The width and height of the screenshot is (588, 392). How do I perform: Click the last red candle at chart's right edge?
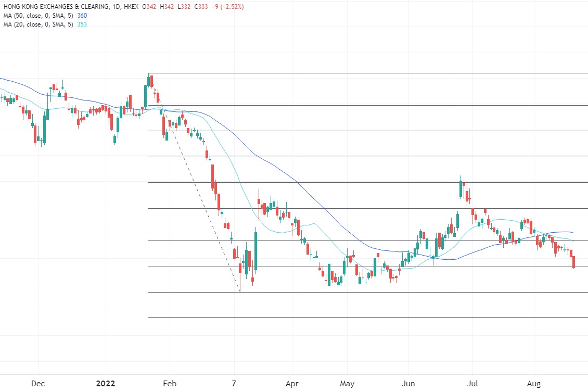tap(573, 262)
